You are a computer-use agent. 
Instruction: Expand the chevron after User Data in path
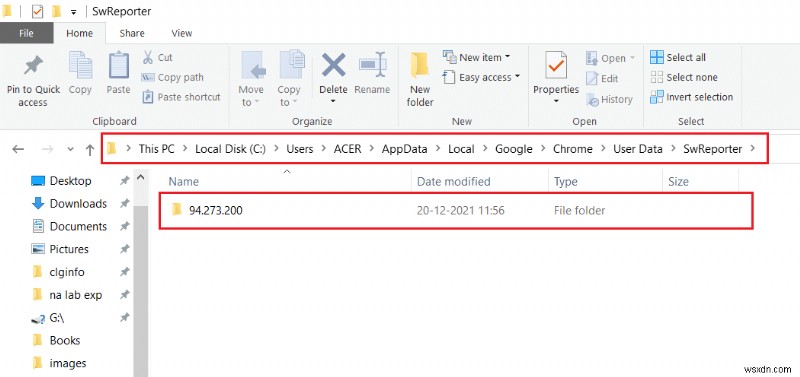click(673, 149)
